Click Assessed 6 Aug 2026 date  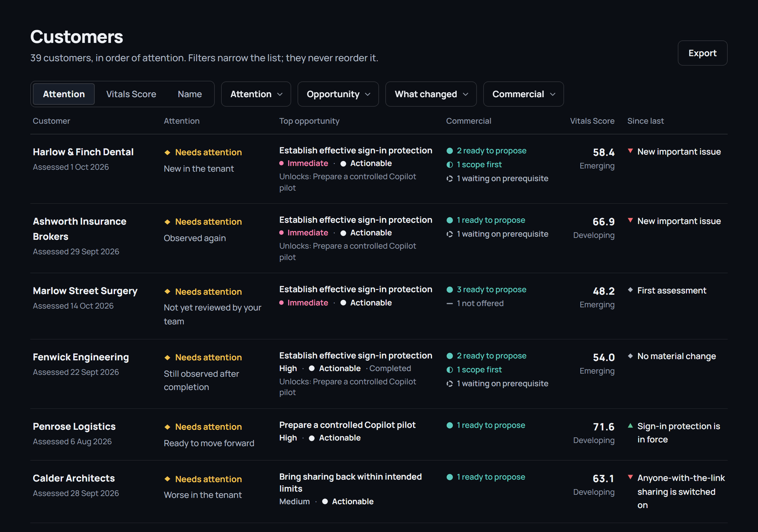(72, 442)
